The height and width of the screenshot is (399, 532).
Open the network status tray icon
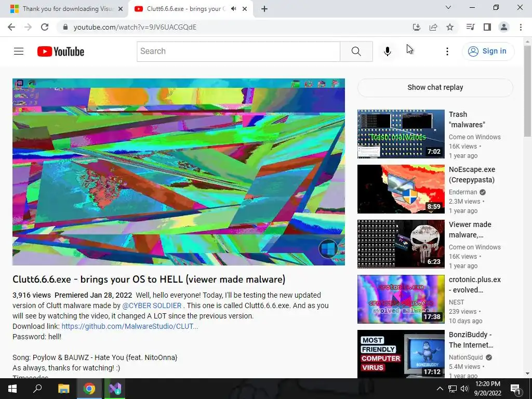coord(453,389)
